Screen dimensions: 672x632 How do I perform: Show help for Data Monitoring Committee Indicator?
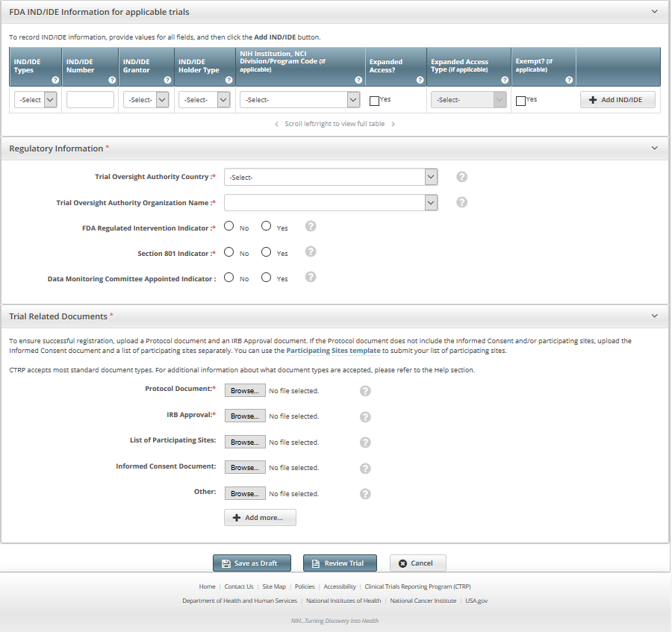pos(311,277)
